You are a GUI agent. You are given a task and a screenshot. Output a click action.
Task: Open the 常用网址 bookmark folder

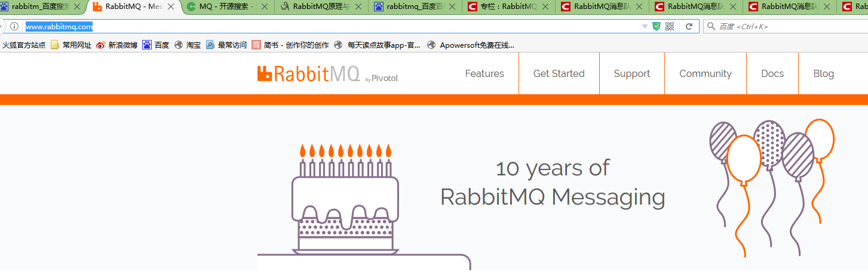coord(71,45)
